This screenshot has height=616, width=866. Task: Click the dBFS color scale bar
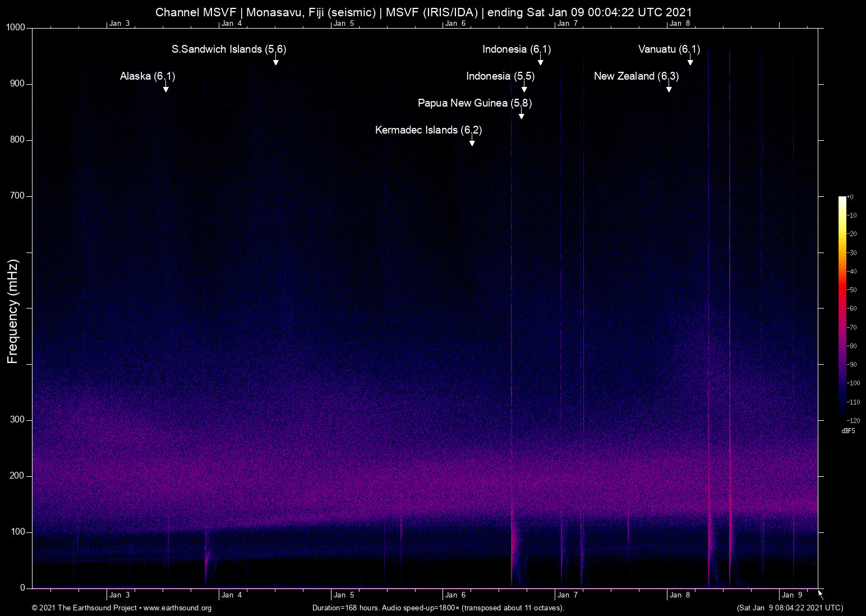842,308
